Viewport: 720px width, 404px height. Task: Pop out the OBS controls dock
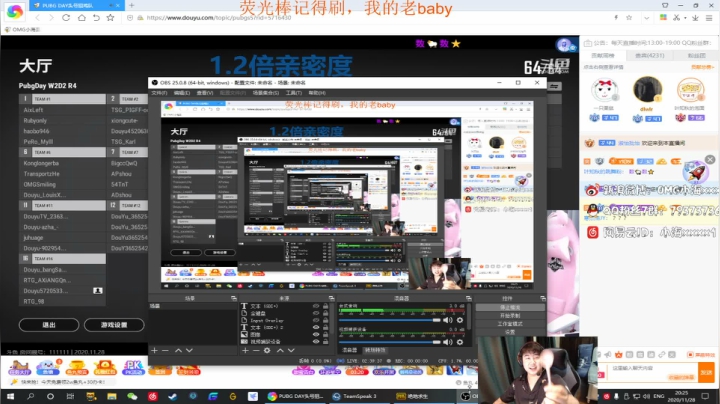click(543, 298)
